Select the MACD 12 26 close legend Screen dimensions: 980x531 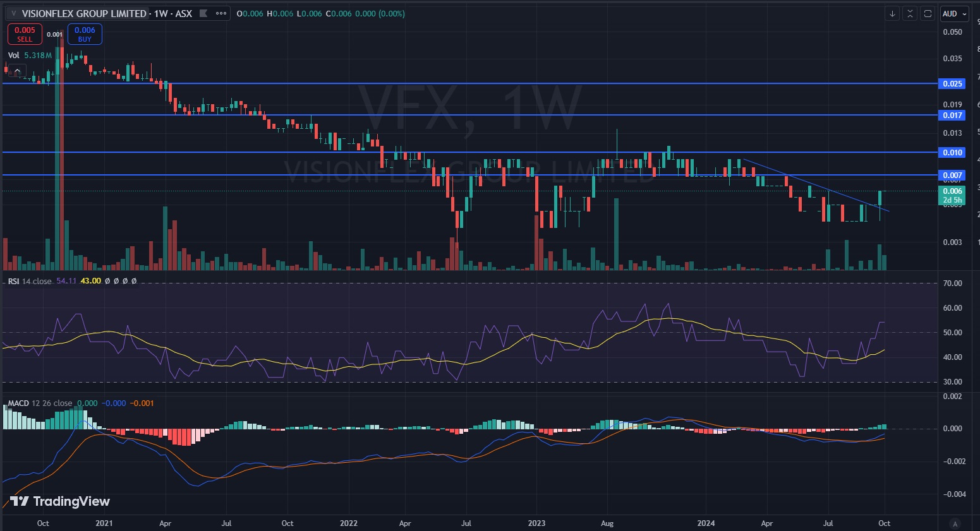(x=40, y=403)
